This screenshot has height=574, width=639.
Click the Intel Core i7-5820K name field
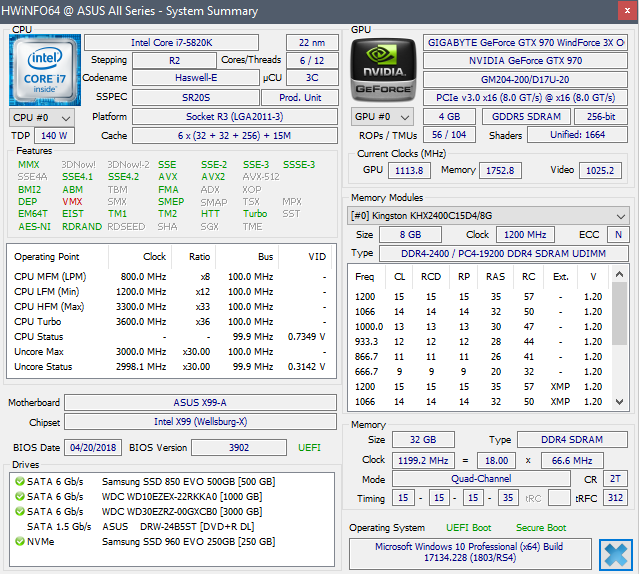pyautogui.click(x=171, y=43)
